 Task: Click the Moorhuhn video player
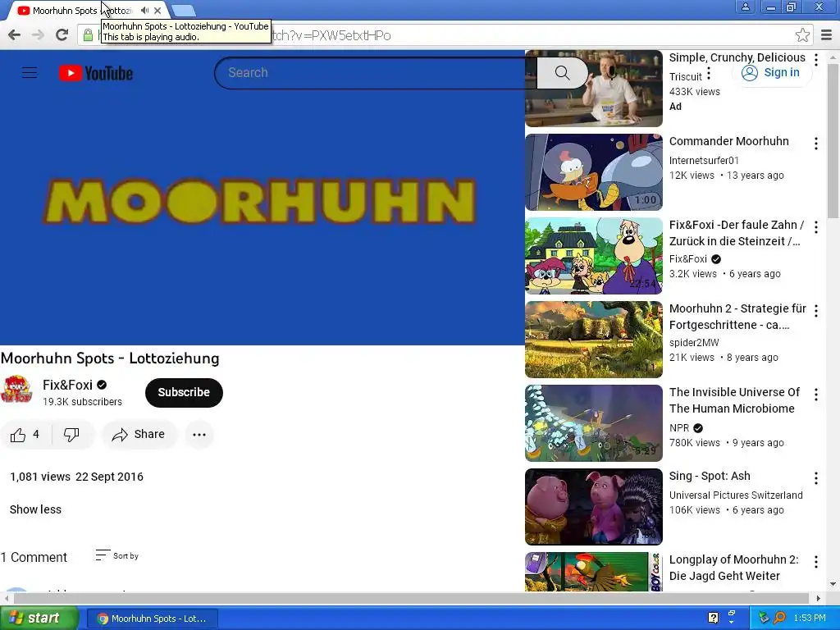point(262,199)
